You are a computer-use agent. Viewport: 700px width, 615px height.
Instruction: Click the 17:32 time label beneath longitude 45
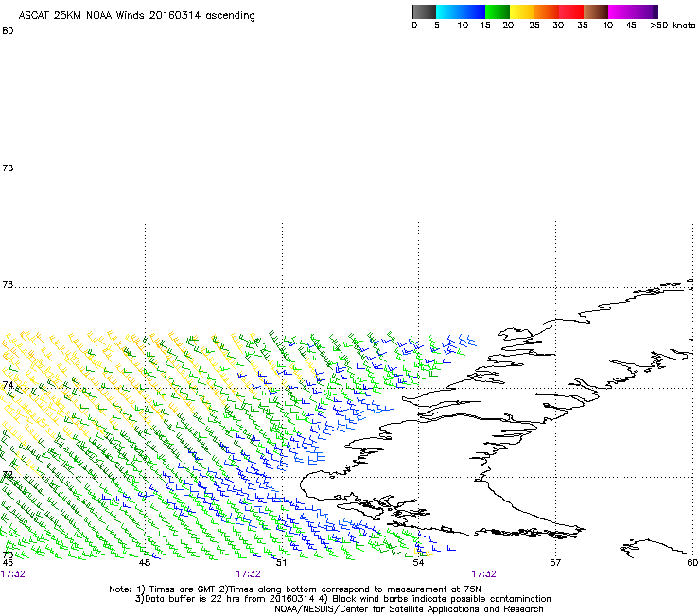pyautogui.click(x=13, y=574)
